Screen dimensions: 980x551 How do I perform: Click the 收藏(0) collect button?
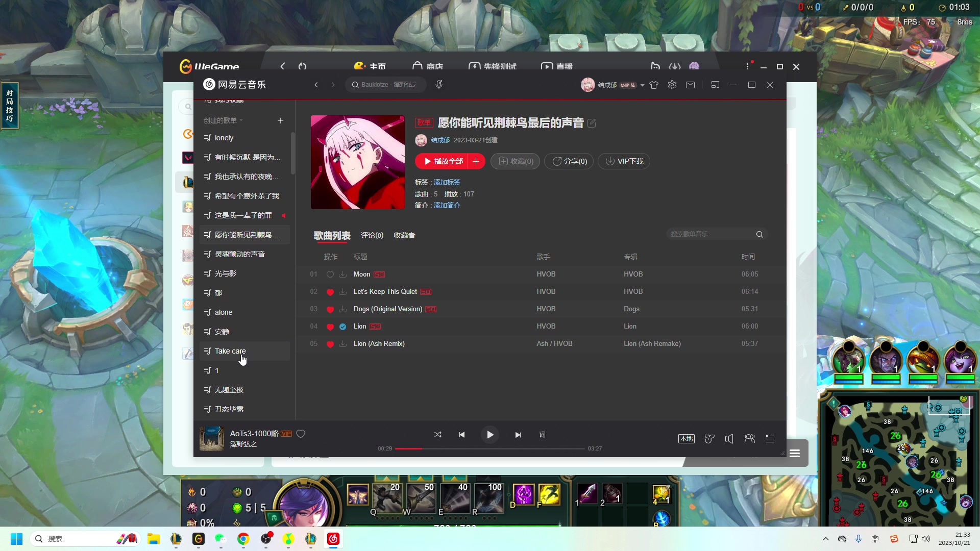[516, 161]
